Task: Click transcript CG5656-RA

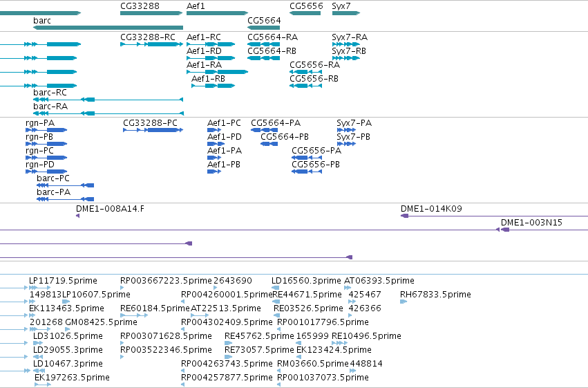Action: coord(314,65)
